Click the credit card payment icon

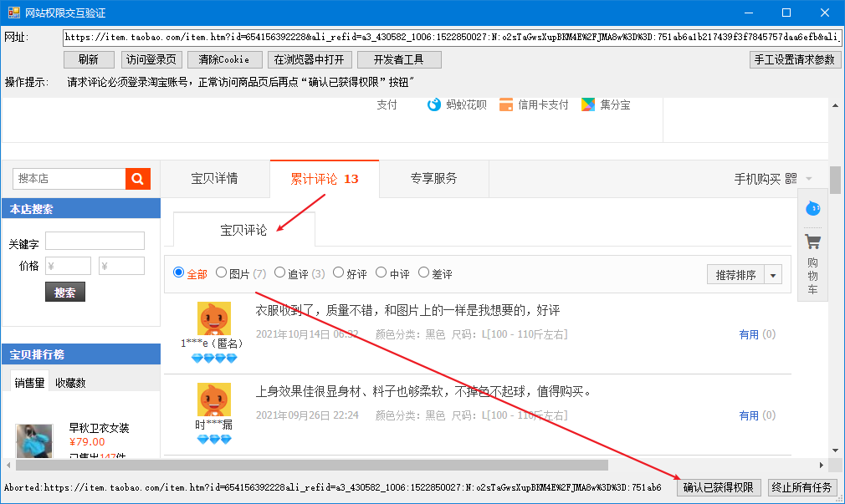pyautogui.click(x=506, y=104)
